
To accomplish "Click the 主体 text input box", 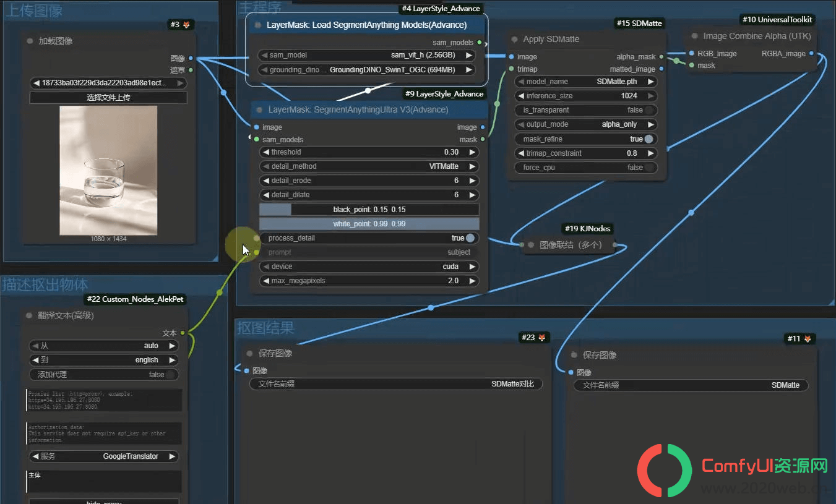I will 105,482.
